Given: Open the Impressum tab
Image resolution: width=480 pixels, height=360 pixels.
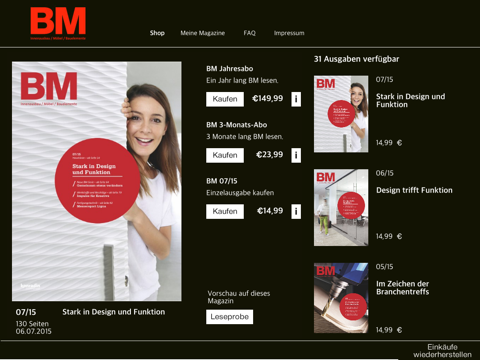Looking at the screenshot, I should [x=289, y=33].
